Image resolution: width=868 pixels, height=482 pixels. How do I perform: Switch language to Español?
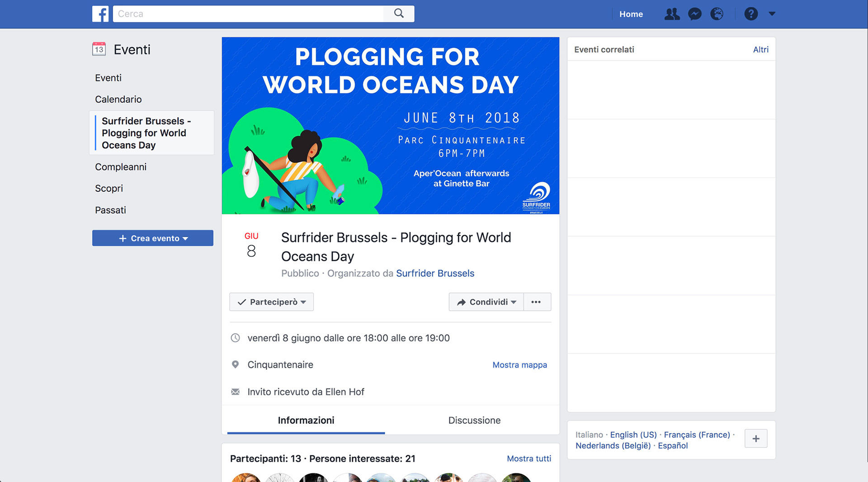coord(673,445)
